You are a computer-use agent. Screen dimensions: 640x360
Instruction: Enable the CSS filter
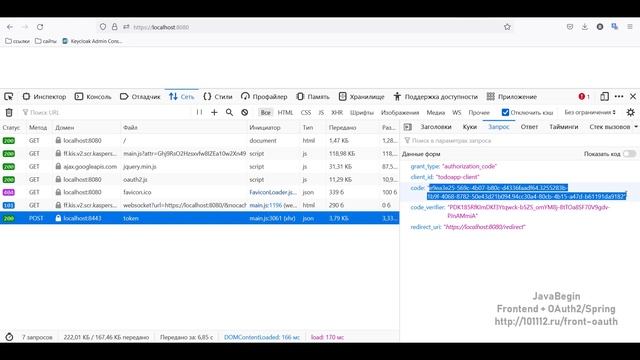pos(306,112)
